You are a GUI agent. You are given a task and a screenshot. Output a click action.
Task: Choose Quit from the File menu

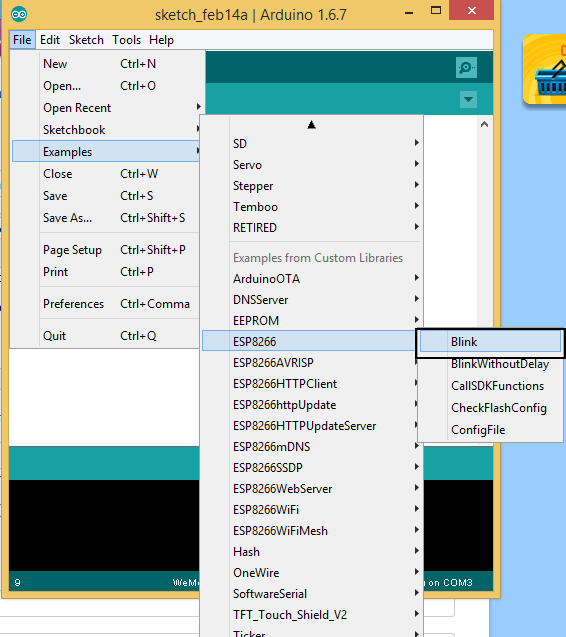106,336
